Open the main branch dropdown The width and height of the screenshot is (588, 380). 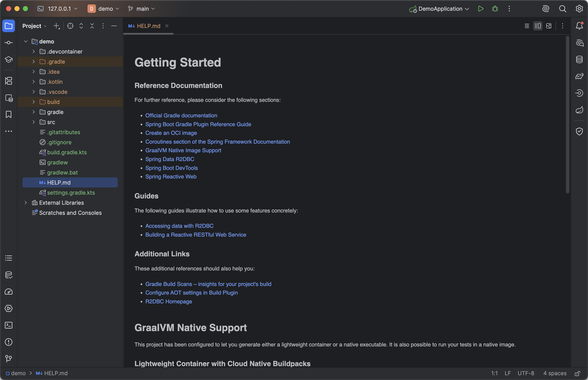click(142, 9)
